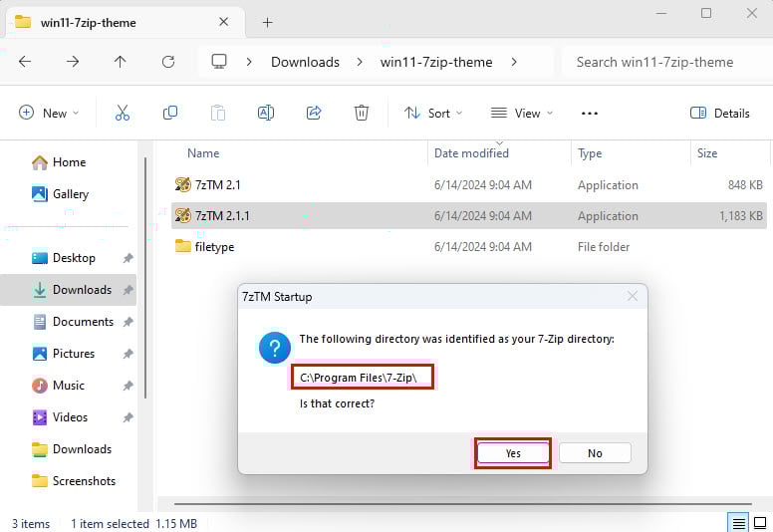Click pin icon next to Pictures
The width and height of the screenshot is (773, 532).
coord(129,354)
